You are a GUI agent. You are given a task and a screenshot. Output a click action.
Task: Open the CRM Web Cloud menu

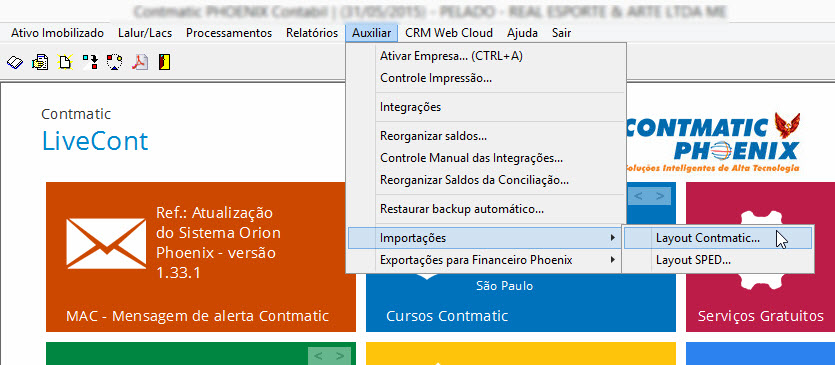(x=449, y=33)
